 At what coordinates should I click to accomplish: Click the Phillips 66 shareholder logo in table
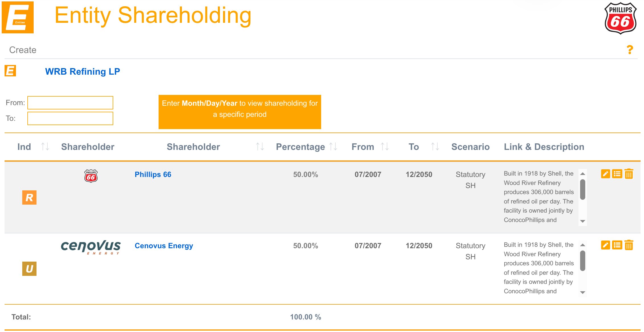(x=91, y=176)
